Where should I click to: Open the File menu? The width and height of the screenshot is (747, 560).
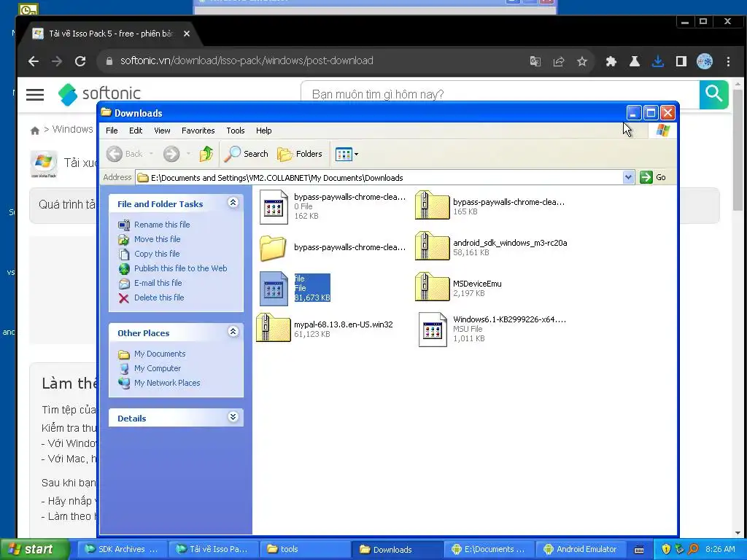pos(112,131)
